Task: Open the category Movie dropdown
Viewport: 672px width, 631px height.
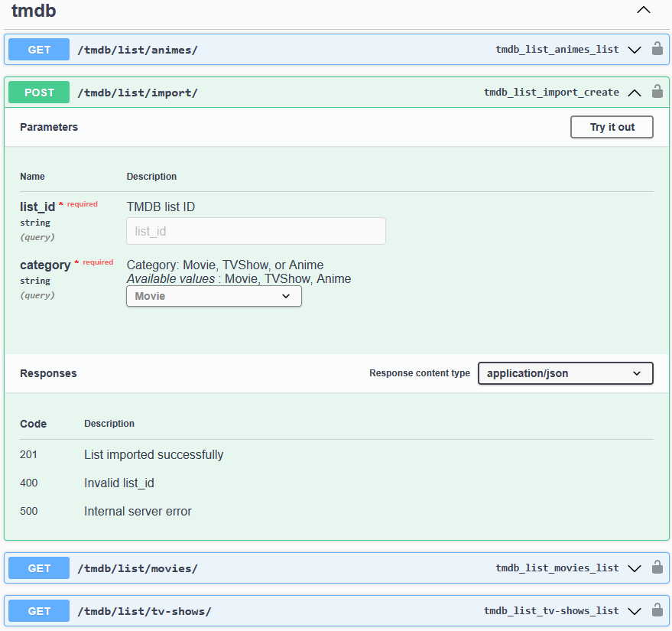Action: point(214,296)
